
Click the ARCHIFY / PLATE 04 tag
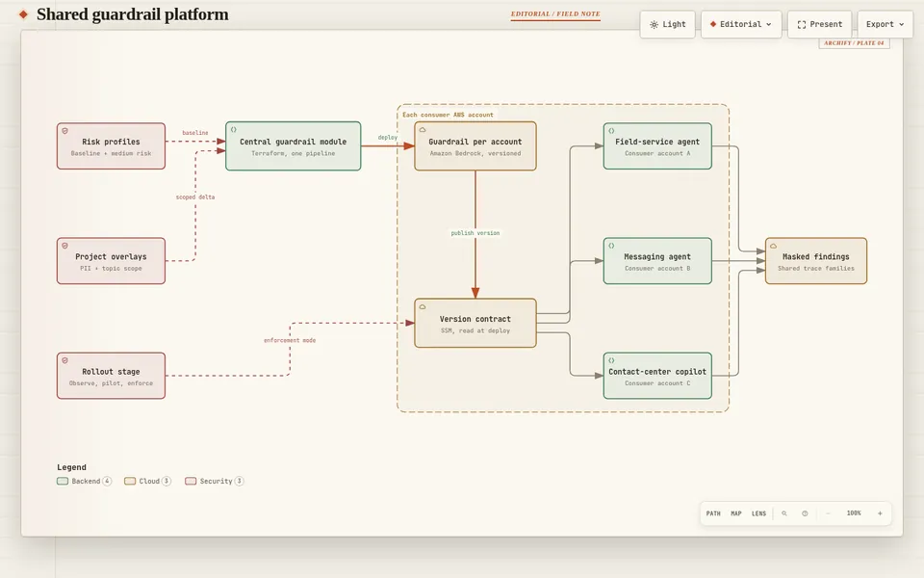(x=854, y=43)
